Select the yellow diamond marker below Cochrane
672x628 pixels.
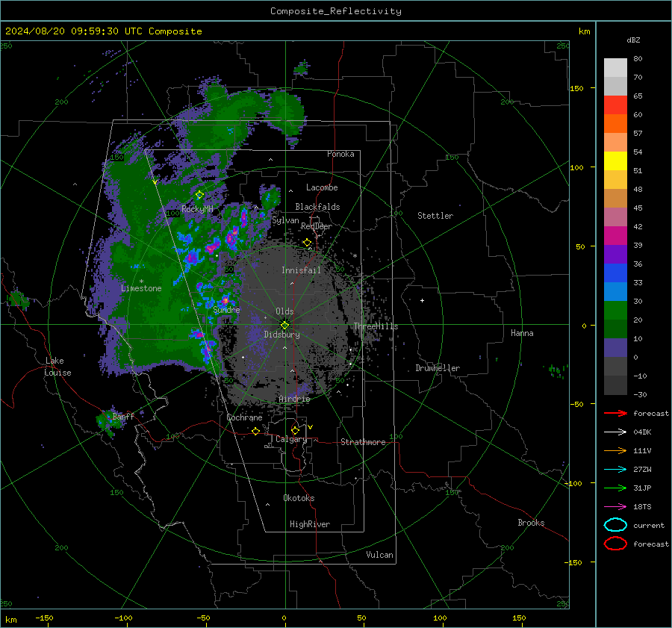[255, 431]
